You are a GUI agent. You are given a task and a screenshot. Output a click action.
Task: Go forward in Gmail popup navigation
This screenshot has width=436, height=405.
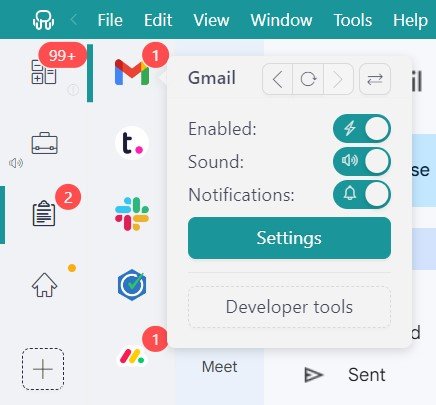(x=338, y=79)
